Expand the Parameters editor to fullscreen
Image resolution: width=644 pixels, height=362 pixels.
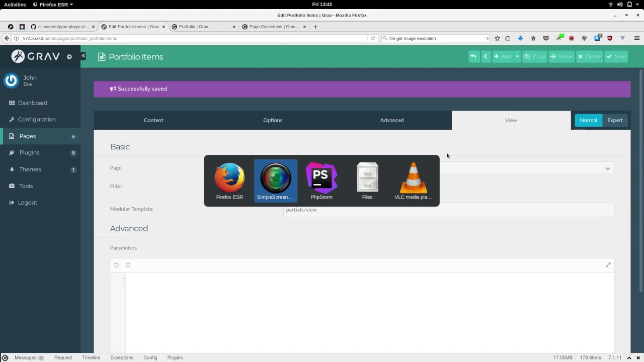point(608,265)
